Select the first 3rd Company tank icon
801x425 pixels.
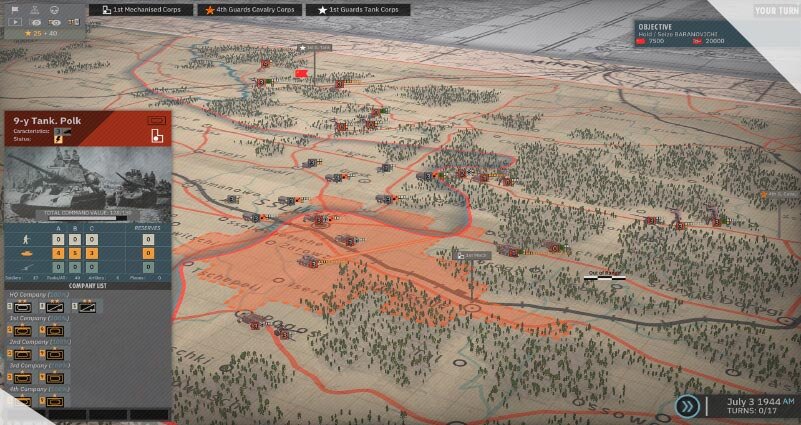point(22,378)
